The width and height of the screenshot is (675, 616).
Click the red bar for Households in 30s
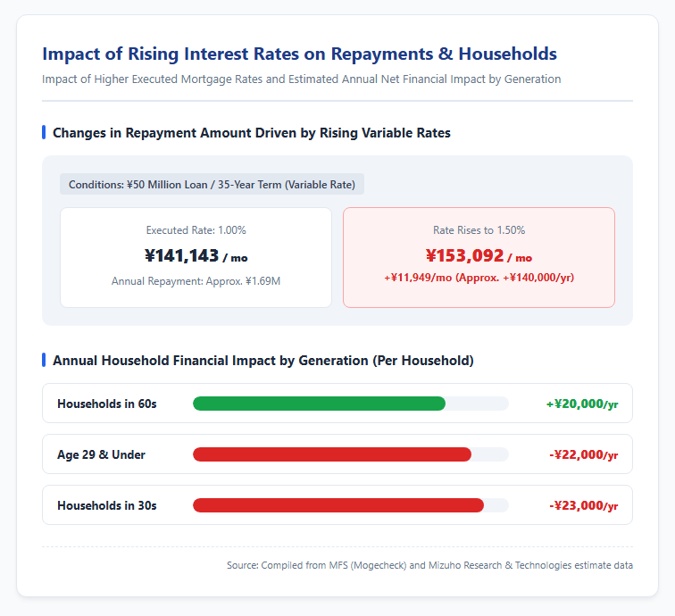[x=338, y=505]
